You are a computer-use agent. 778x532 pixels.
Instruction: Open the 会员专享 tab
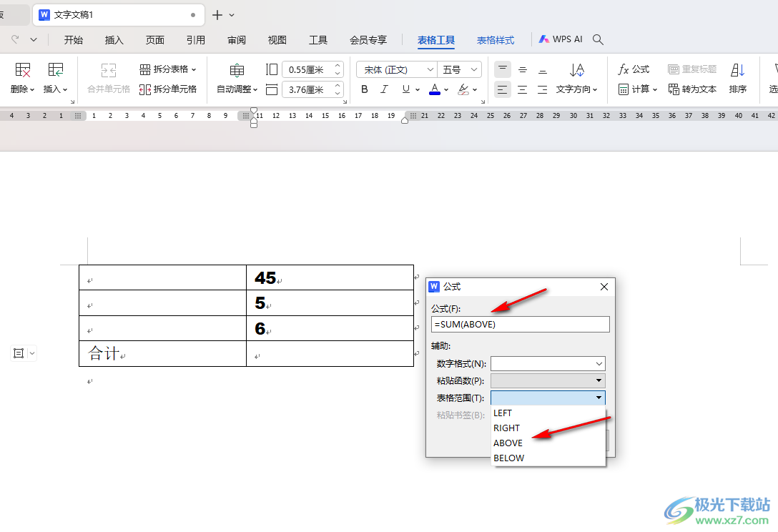click(x=368, y=40)
